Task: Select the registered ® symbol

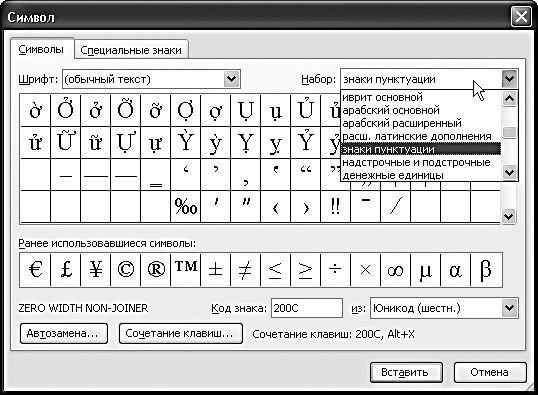Action: click(x=156, y=270)
